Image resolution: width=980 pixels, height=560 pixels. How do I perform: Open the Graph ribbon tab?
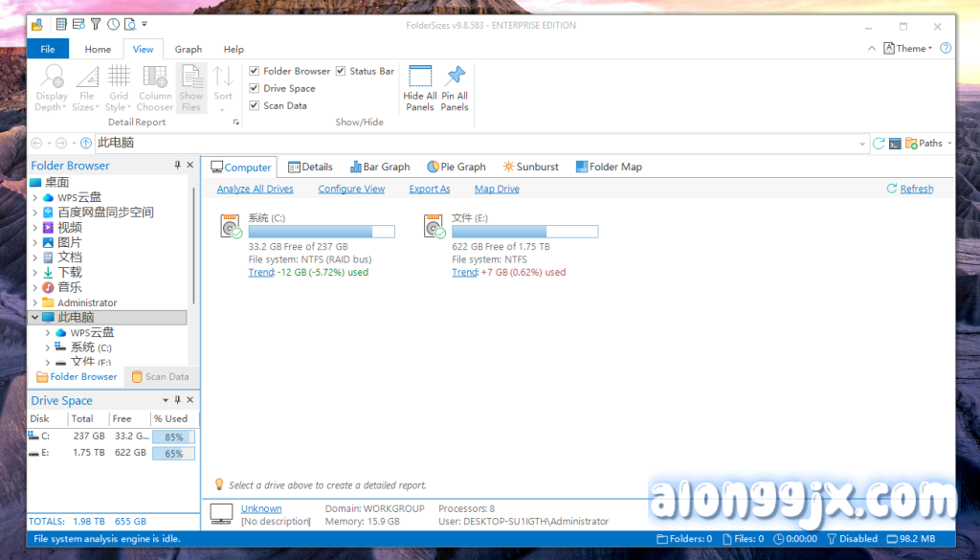click(189, 49)
